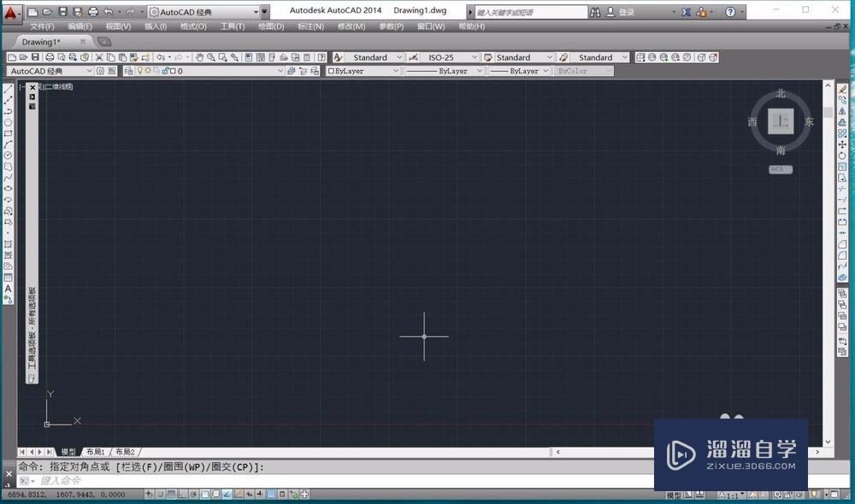
Task: Select the Multiline Text A tool
Action: click(x=9, y=289)
